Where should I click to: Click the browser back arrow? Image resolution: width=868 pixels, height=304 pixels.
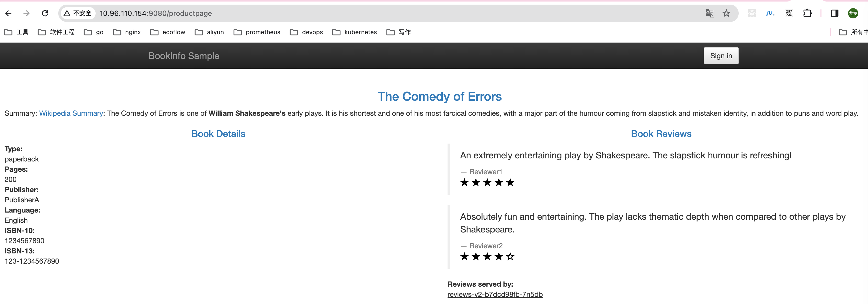[x=8, y=13]
